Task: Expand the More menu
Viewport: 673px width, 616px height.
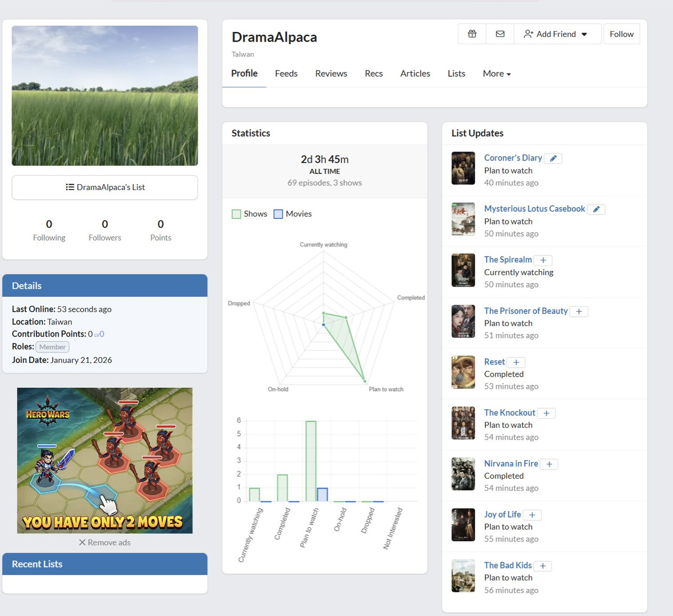Action: pos(497,74)
